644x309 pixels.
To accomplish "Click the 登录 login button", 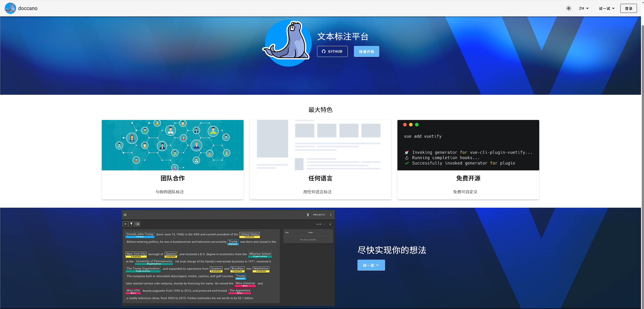I will (x=628, y=8).
